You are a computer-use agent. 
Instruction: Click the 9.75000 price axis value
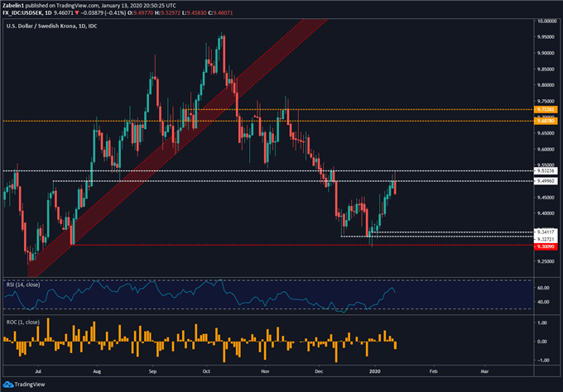pos(546,101)
